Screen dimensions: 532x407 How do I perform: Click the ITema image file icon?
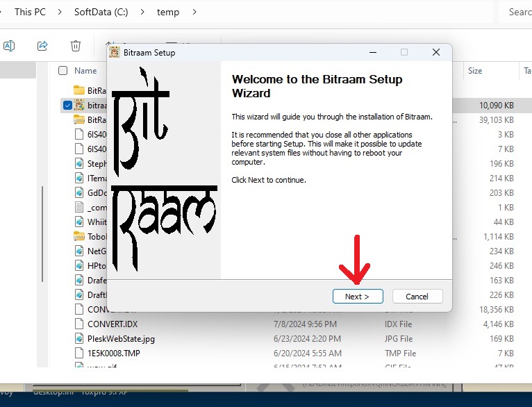(79, 178)
